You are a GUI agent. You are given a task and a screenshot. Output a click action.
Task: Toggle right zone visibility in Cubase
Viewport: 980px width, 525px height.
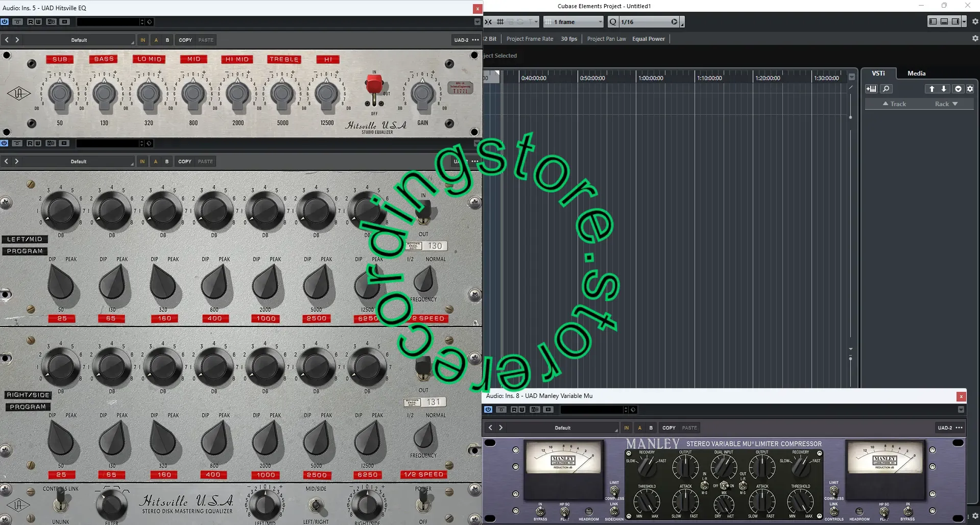[955, 21]
